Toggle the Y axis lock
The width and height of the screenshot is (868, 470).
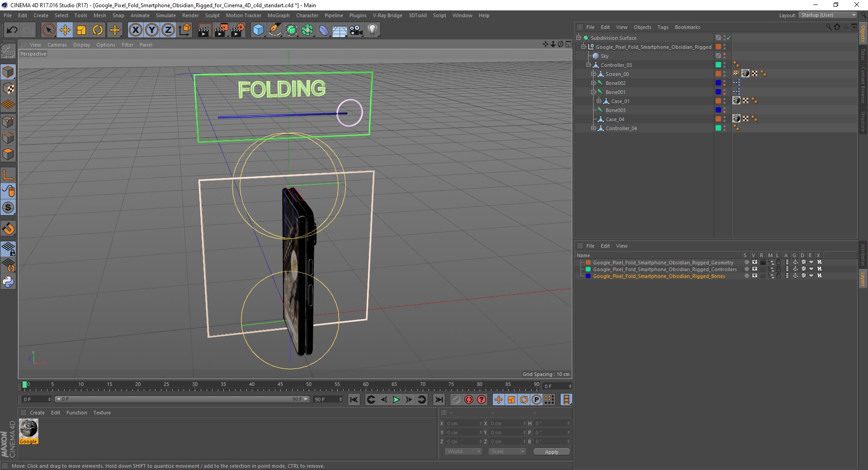[x=152, y=30]
